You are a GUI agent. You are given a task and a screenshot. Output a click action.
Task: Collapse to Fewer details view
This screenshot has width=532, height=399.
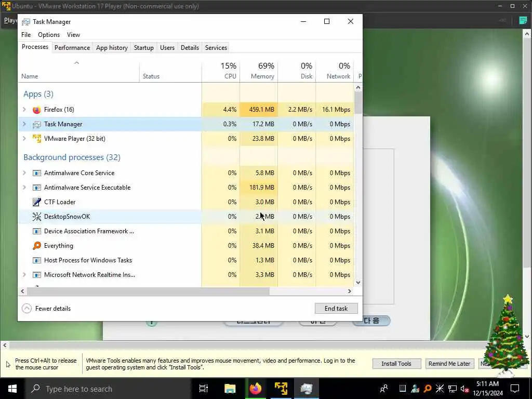(x=46, y=309)
